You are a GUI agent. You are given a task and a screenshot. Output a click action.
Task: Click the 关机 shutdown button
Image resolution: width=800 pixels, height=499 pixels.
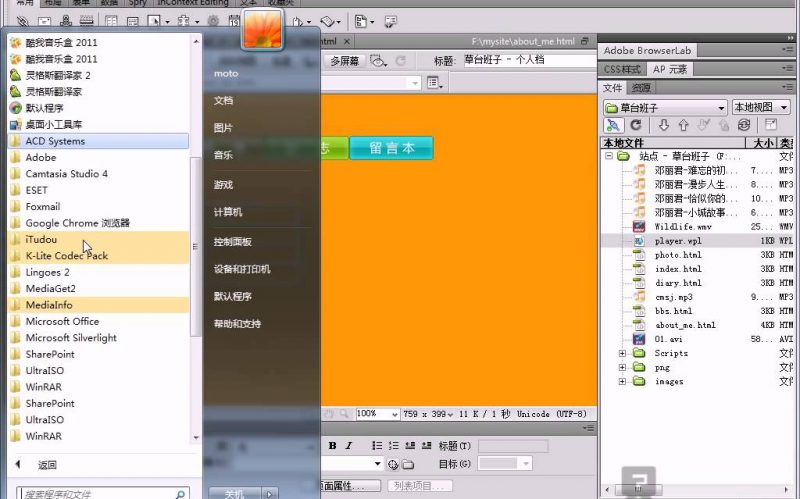click(x=234, y=493)
